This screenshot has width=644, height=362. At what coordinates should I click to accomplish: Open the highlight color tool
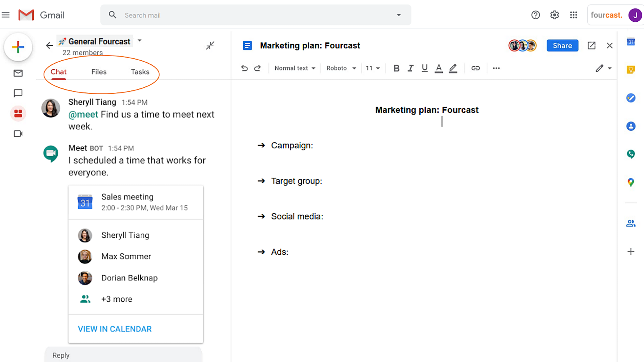[453, 68]
